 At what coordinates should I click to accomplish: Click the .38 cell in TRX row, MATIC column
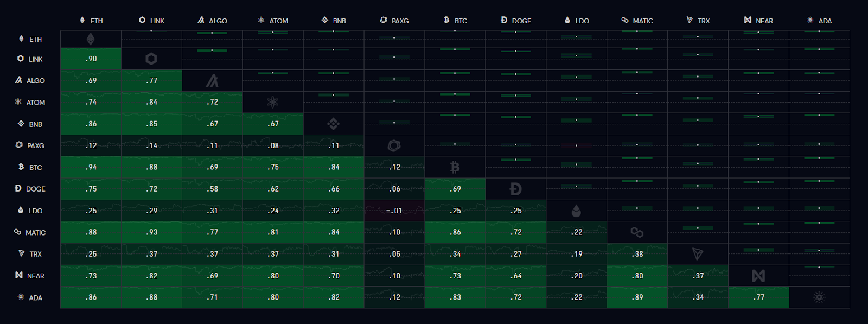[637, 254]
